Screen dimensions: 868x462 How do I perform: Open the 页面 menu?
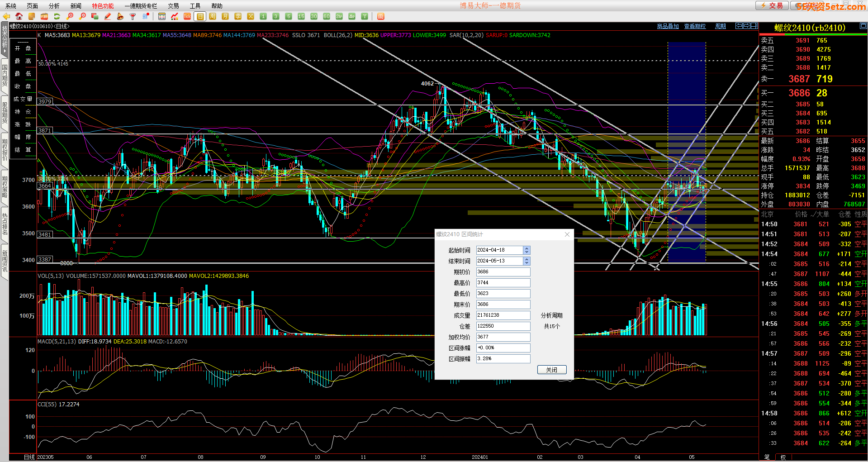33,6
